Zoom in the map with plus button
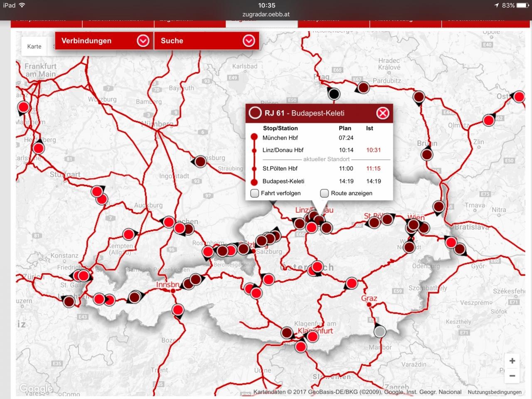 point(512,361)
